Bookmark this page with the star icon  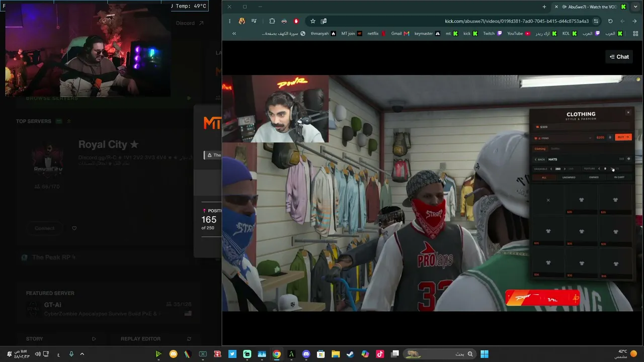tap(313, 21)
